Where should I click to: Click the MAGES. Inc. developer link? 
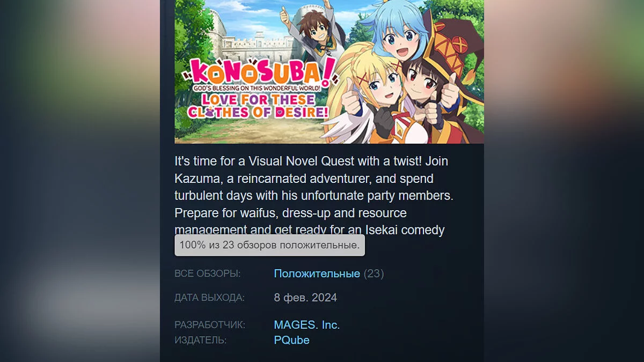tap(307, 325)
